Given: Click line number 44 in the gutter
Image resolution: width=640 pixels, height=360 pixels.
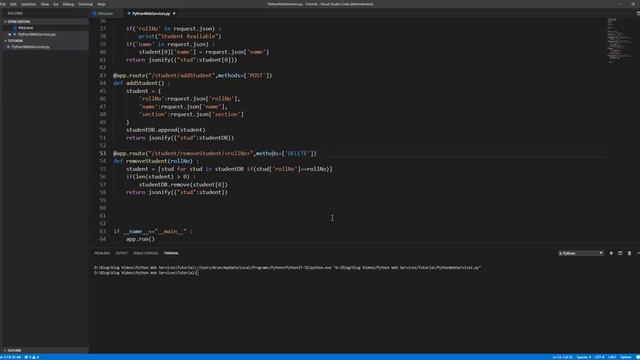Looking at the screenshot, I should [102, 83].
